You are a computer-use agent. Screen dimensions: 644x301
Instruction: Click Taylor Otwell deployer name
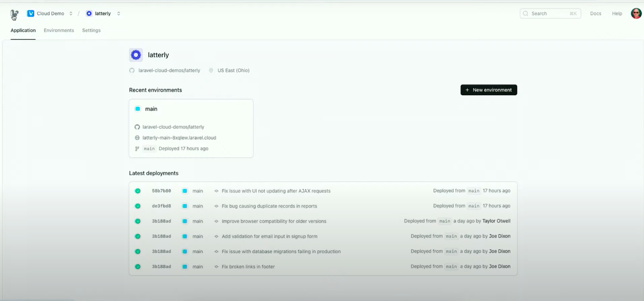pos(496,221)
